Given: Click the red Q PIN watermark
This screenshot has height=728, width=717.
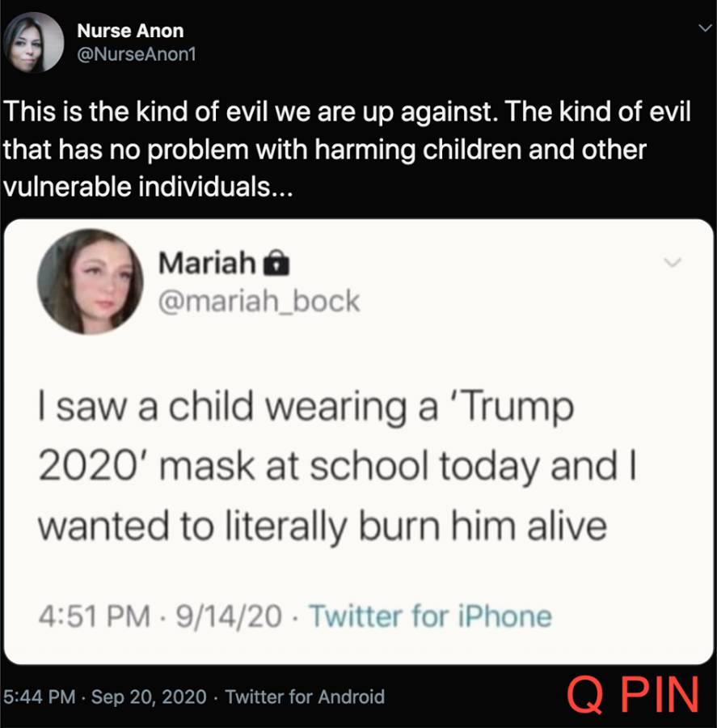Looking at the screenshot, I should point(634,695).
